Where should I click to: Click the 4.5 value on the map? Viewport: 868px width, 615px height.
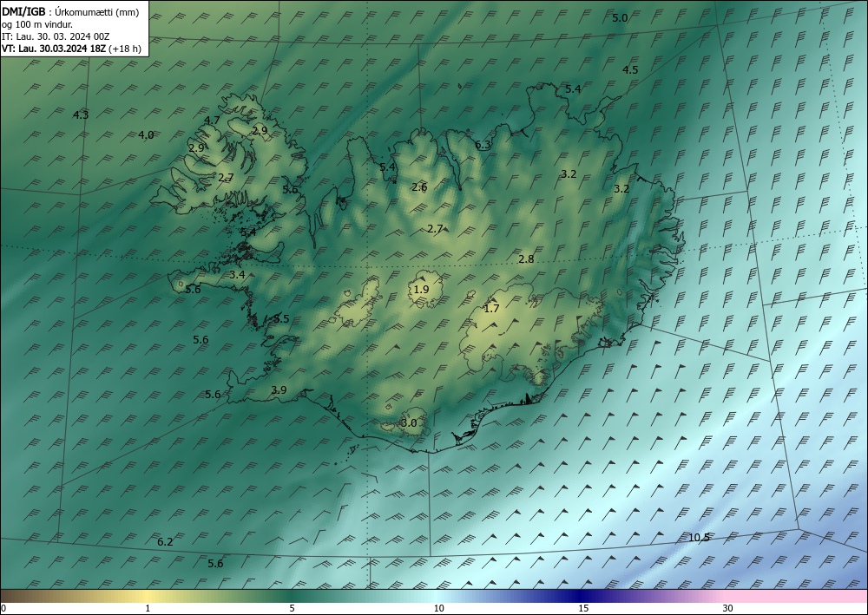630,69
